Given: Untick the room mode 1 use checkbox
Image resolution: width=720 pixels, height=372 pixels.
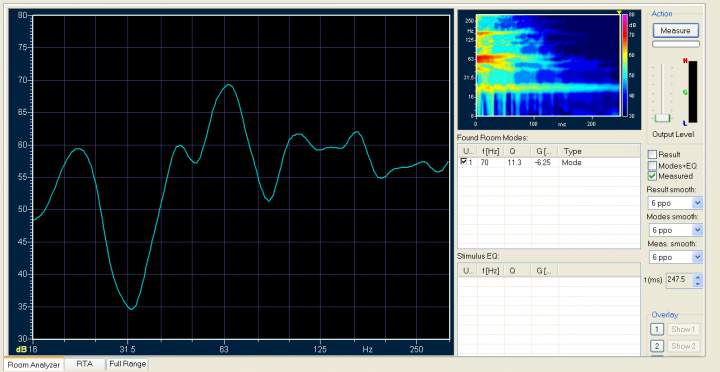Looking at the screenshot, I should coord(464,162).
